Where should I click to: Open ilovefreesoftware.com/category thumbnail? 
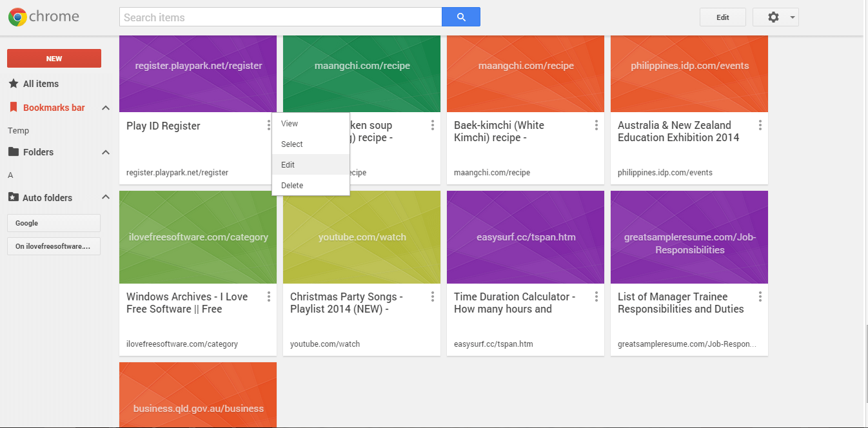[x=198, y=237]
